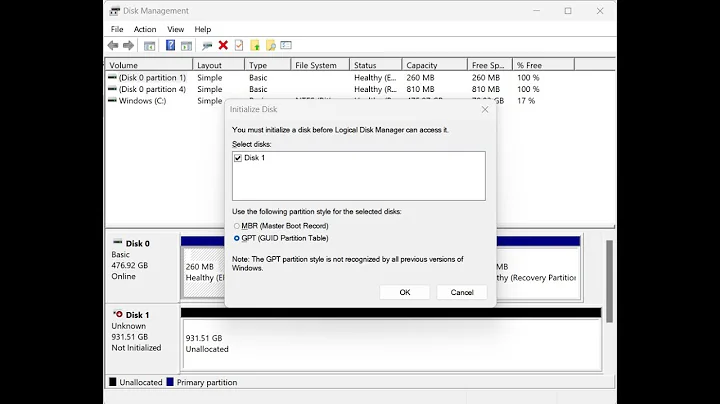
Task: Open the File menu
Action: (x=117, y=29)
